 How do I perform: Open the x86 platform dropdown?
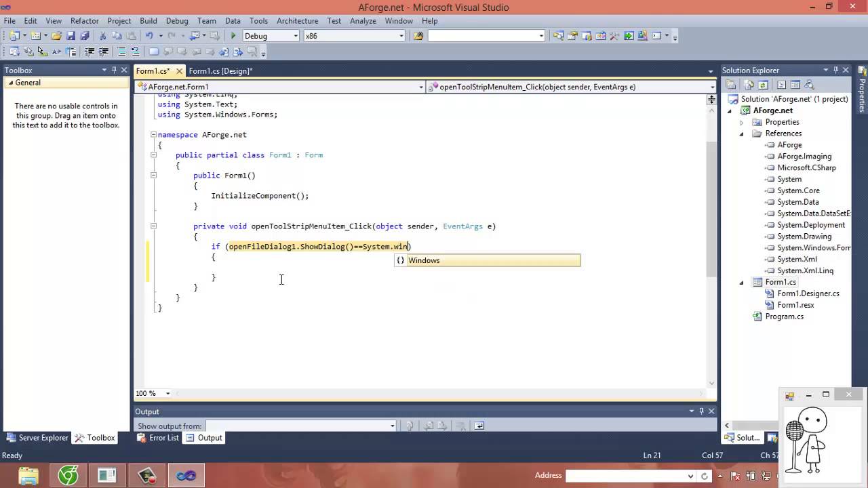click(401, 36)
